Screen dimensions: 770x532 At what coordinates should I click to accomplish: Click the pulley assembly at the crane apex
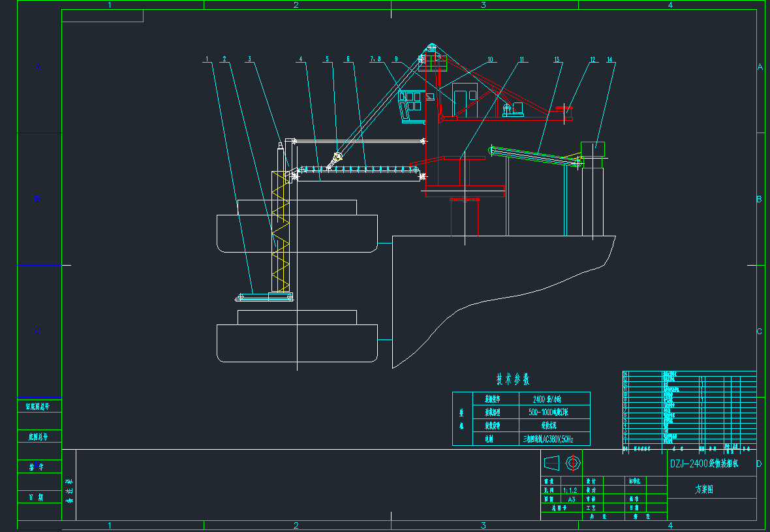point(431,47)
